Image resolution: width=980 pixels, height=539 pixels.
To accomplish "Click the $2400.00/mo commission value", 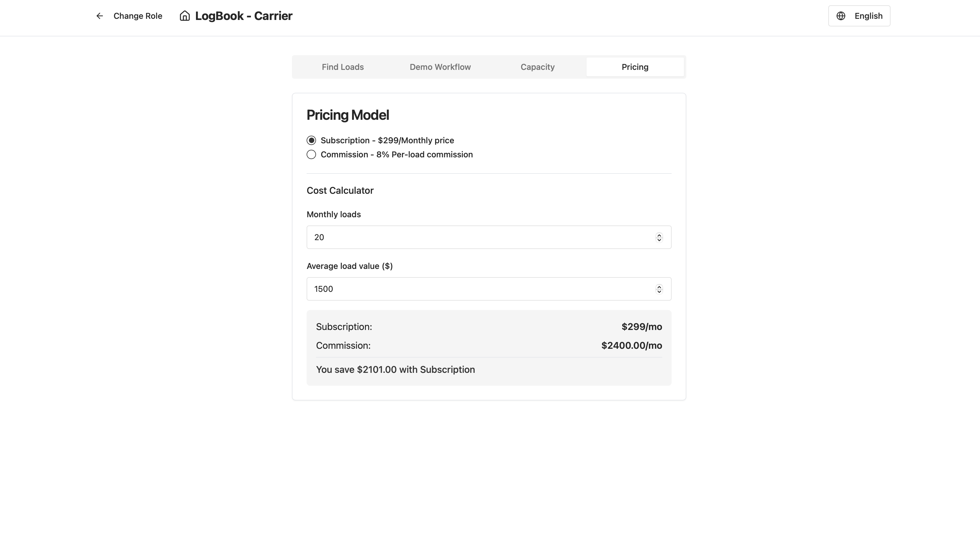I will pyautogui.click(x=631, y=346).
